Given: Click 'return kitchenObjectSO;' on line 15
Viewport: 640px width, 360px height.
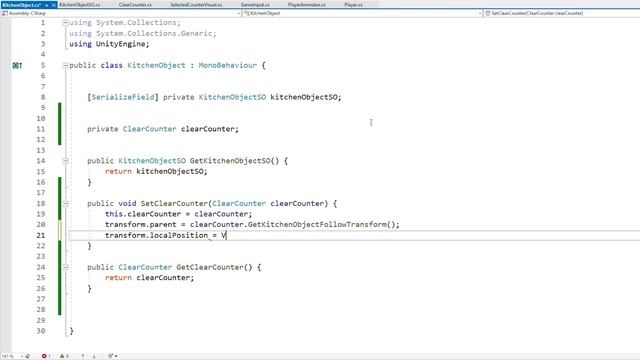Looking at the screenshot, I should point(156,171).
